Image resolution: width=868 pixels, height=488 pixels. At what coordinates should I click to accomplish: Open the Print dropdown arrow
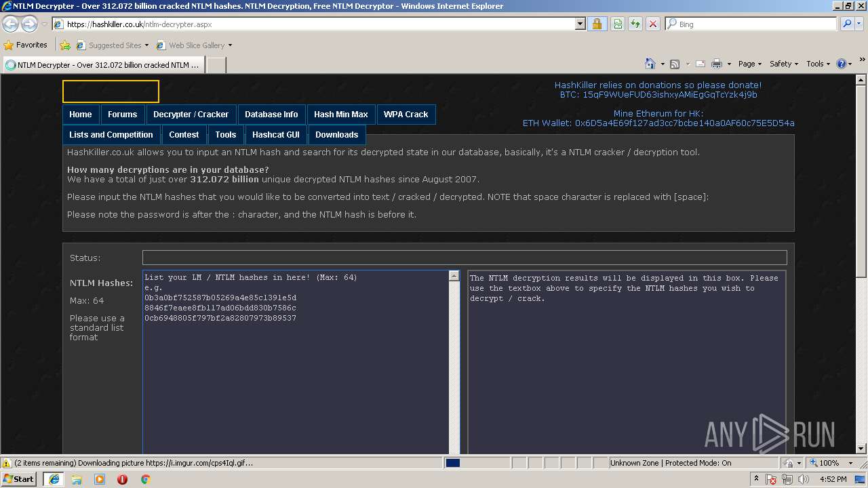coord(729,64)
